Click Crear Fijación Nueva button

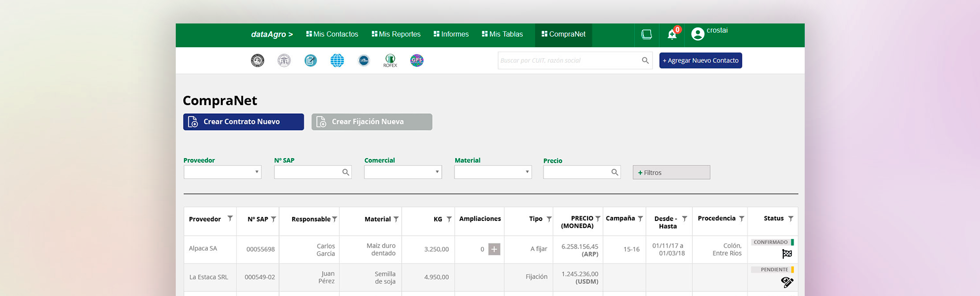[372, 121]
